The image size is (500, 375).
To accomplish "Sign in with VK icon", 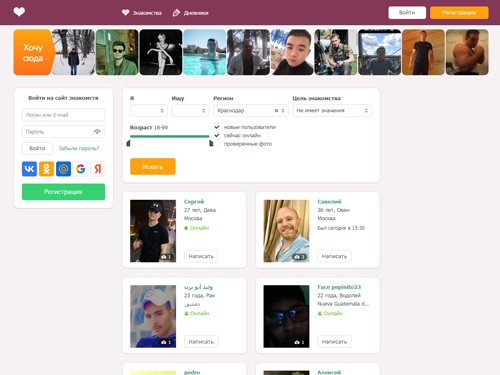I will 29,169.
